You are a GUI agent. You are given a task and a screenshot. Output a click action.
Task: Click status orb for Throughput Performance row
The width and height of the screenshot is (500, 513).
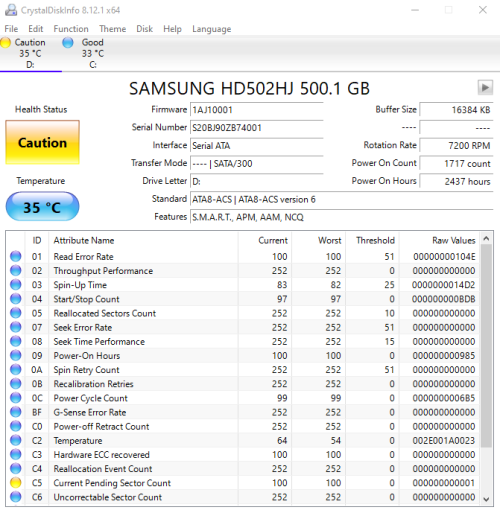16,270
